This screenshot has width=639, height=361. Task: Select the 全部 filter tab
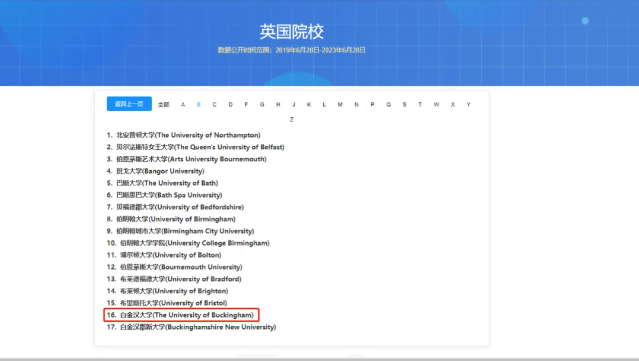click(x=163, y=105)
